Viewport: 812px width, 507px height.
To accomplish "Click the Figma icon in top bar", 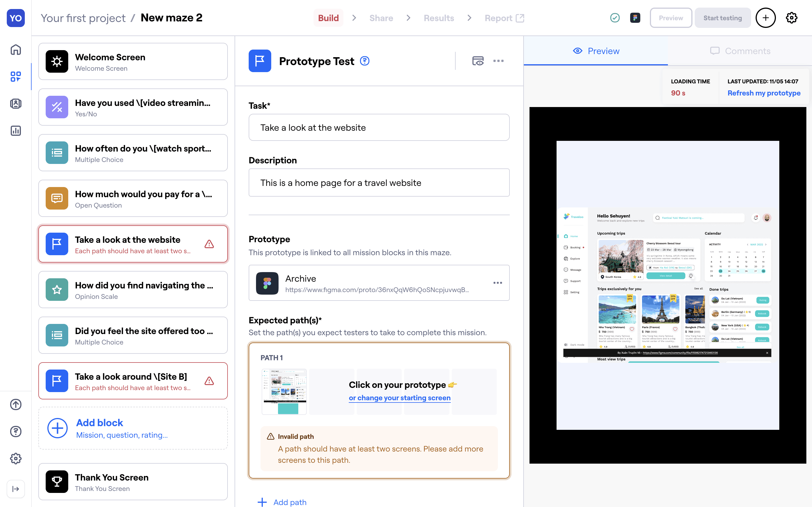I will coord(635,18).
